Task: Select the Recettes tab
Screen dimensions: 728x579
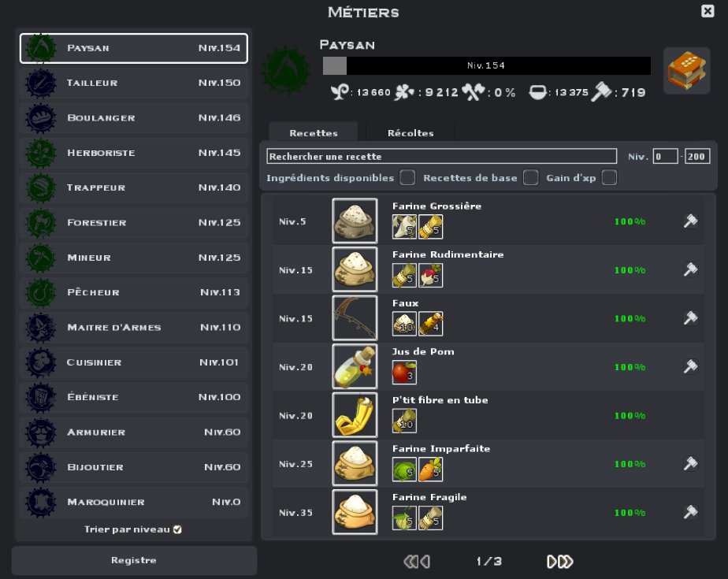Action: click(313, 132)
